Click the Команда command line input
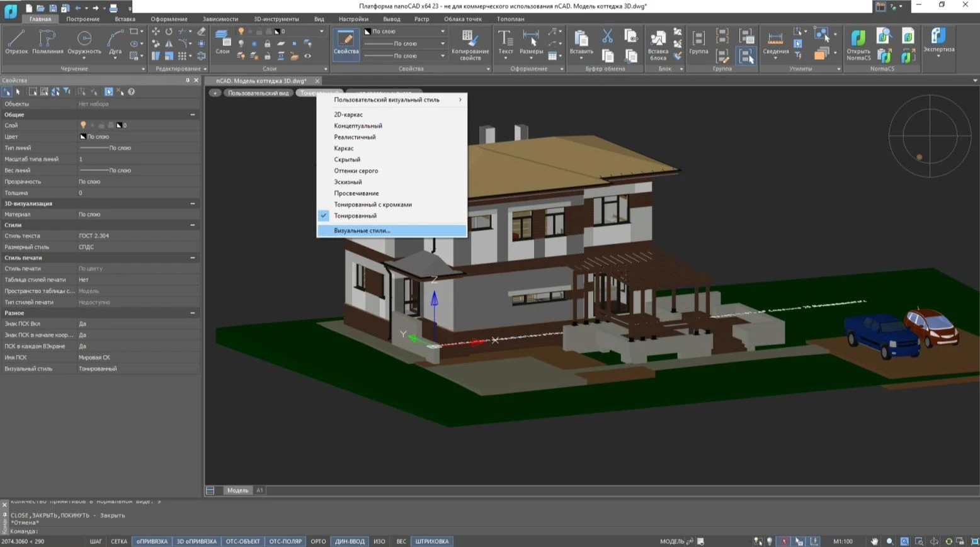Image resolution: width=980 pixels, height=547 pixels. point(126,531)
